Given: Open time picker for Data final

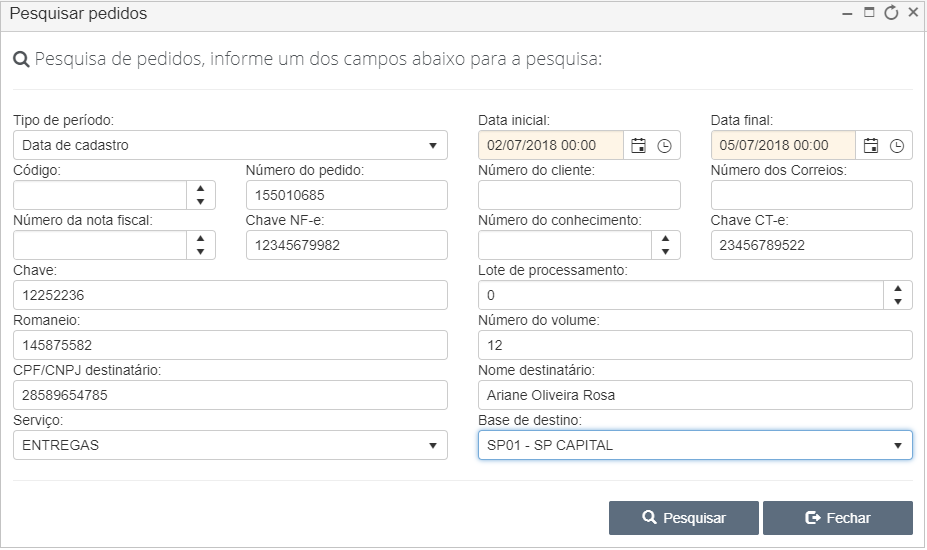Looking at the screenshot, I should (x=897, y=145).
